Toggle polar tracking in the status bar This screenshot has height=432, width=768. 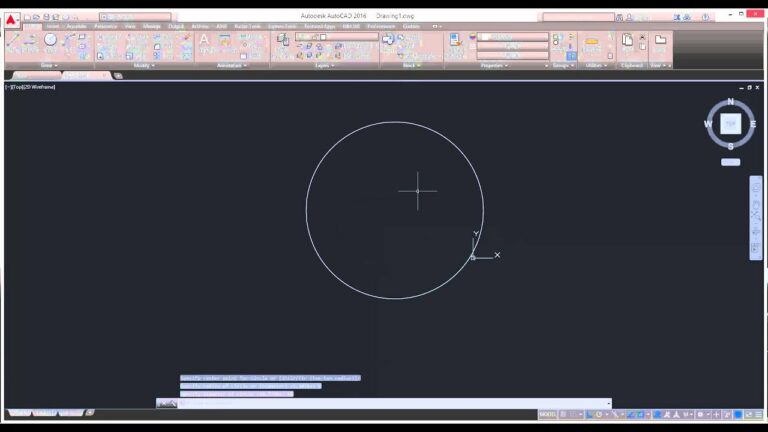tap(598, 414)
